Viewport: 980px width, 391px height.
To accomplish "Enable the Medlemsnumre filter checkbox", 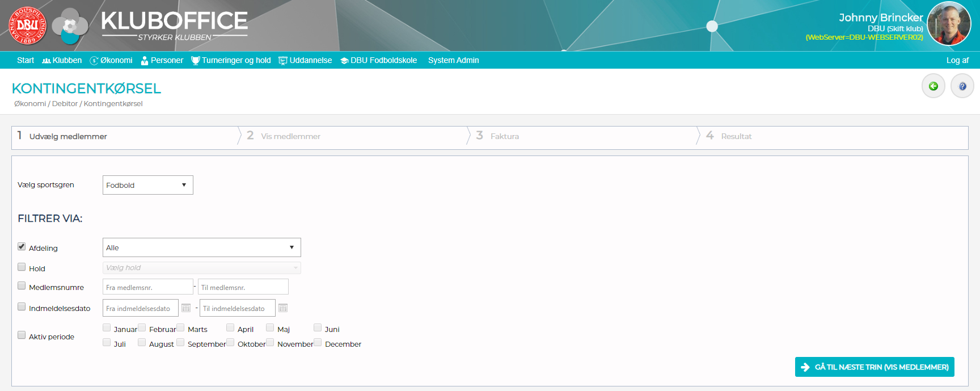I will point(22,286).
